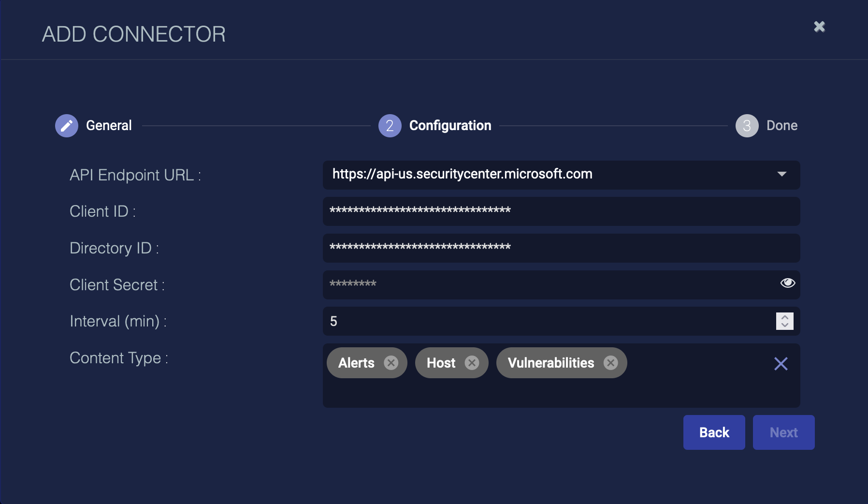Viewport: 868px width, 504px height.
Task: Click the pencil icon for General step
Action: [67, 126]
